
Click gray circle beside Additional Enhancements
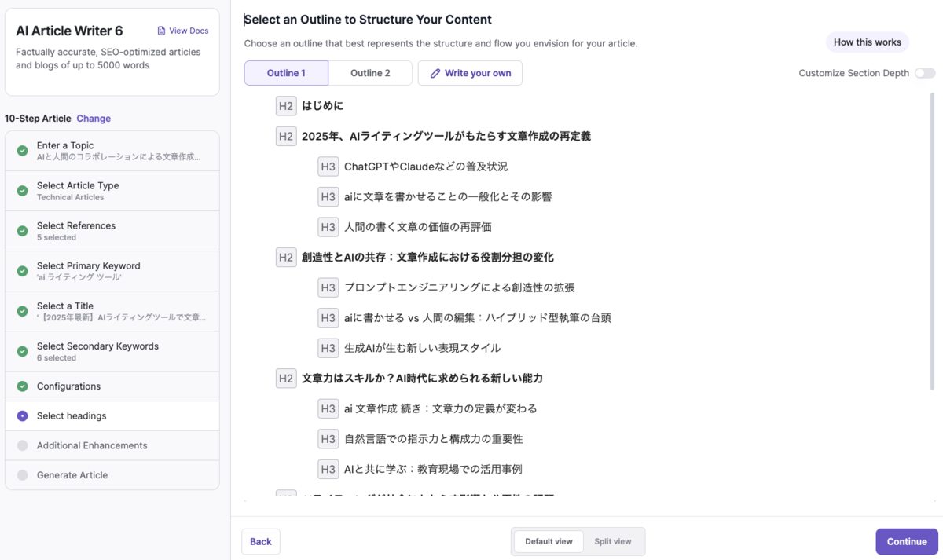(22, 445)
